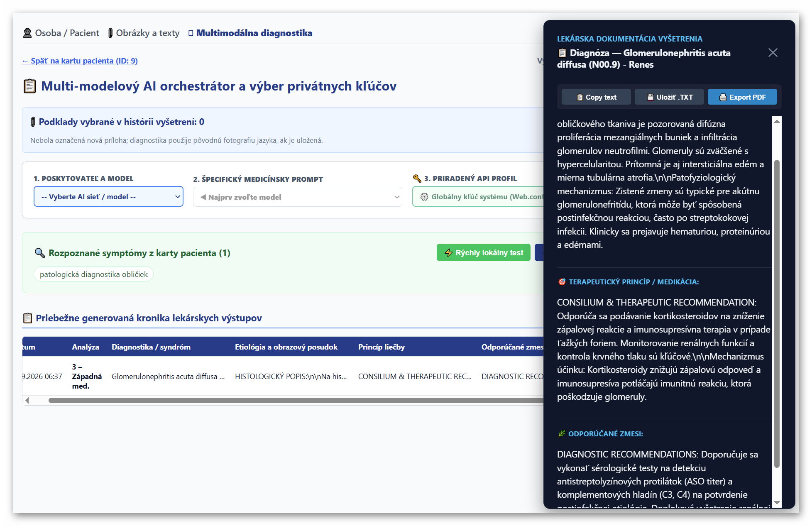
Task: Open the Osoba / Pacient tab
Action: [x=61, y=33]
